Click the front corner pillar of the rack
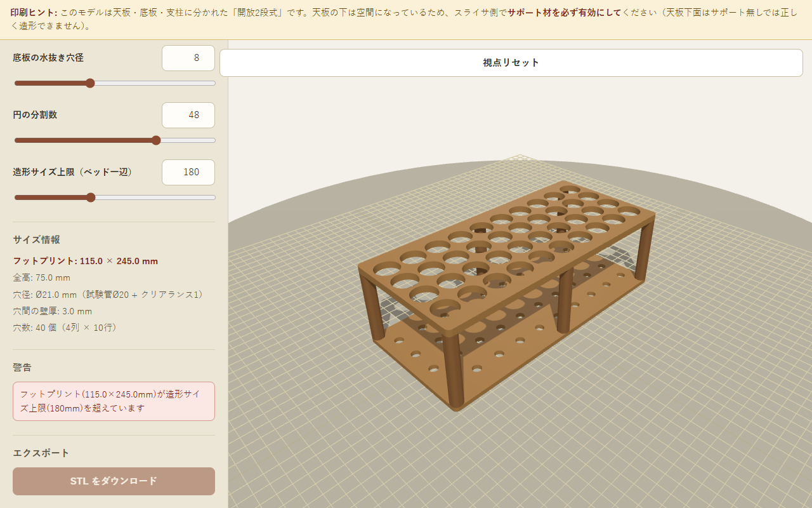 453,370
